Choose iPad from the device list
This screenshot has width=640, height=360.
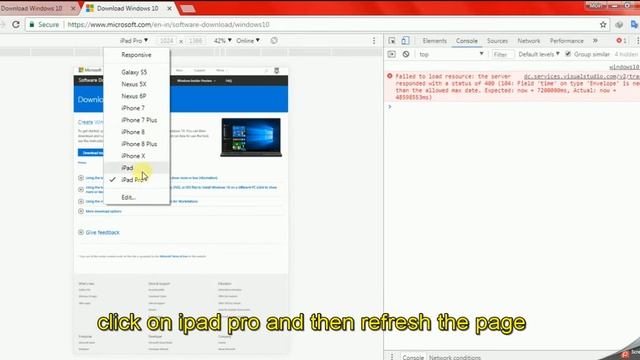[x=137, y=168]
